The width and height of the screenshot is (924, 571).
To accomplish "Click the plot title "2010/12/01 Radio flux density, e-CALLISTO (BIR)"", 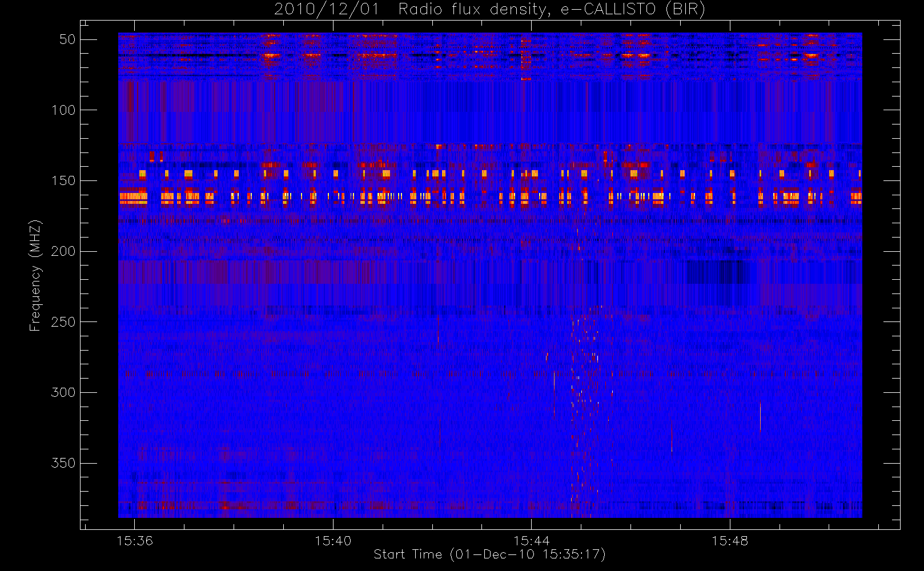I will point(489,10).
